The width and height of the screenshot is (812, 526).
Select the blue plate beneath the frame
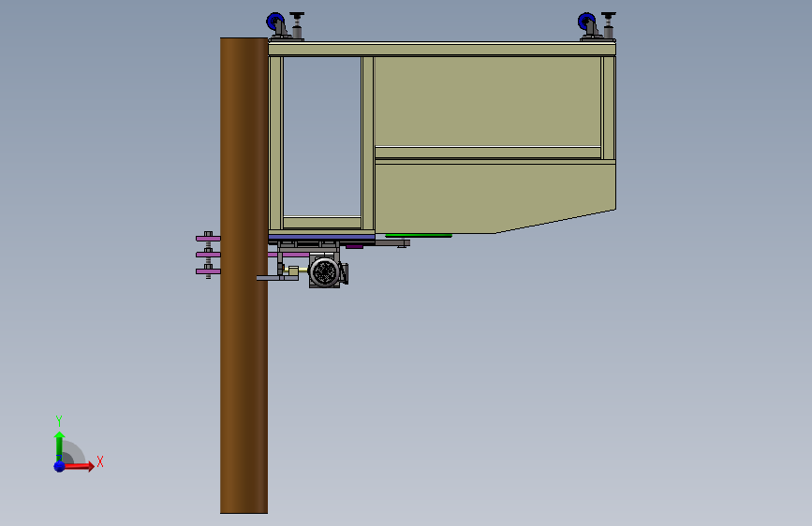[x=321, y=237]
